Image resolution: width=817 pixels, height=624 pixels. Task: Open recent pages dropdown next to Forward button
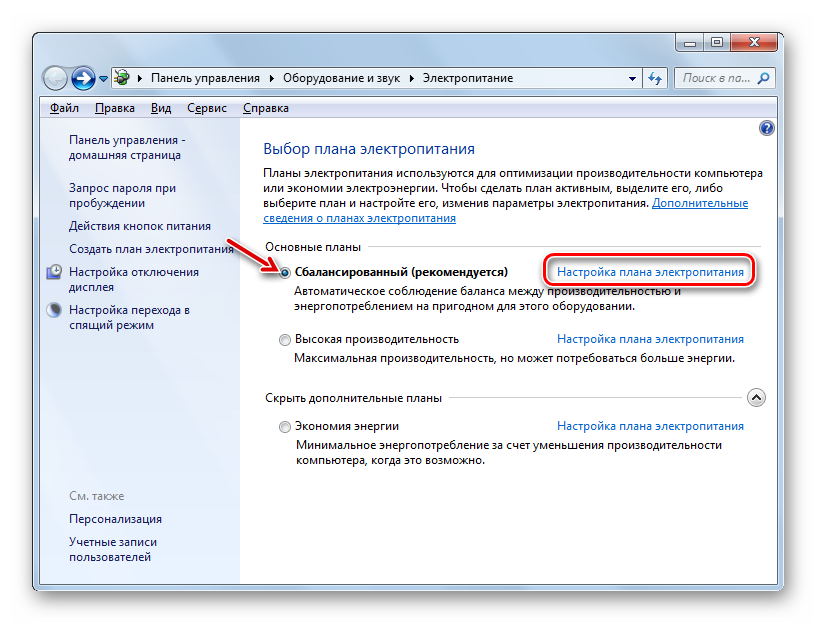(x=103, y=78)
